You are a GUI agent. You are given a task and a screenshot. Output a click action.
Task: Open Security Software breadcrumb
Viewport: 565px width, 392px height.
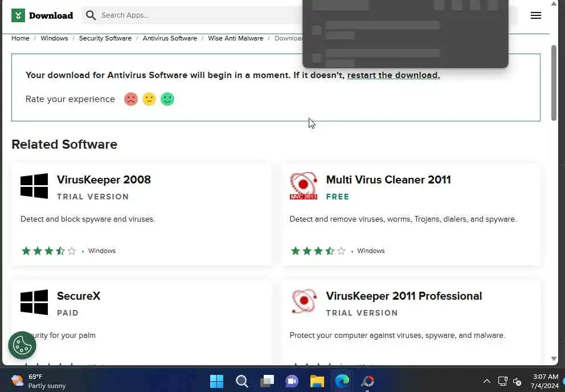click(x=105, y=38)
